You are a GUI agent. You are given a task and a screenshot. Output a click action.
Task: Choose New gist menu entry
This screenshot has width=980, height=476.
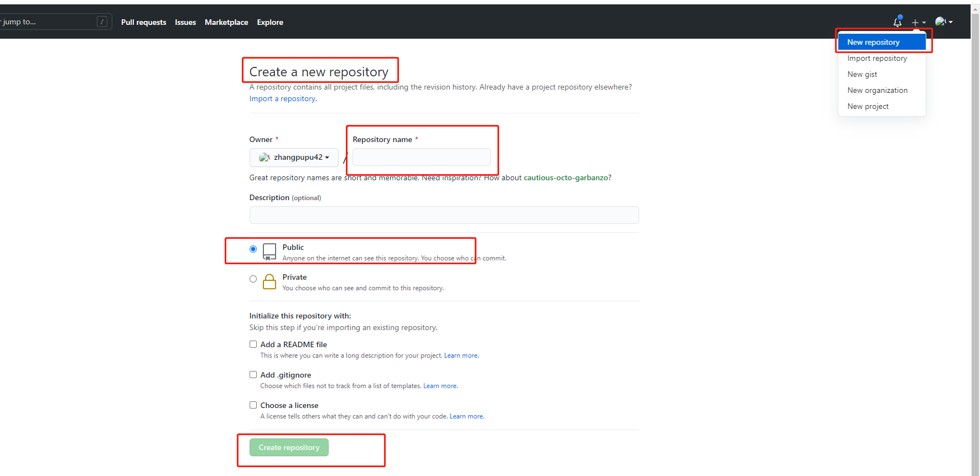(882, 74)
